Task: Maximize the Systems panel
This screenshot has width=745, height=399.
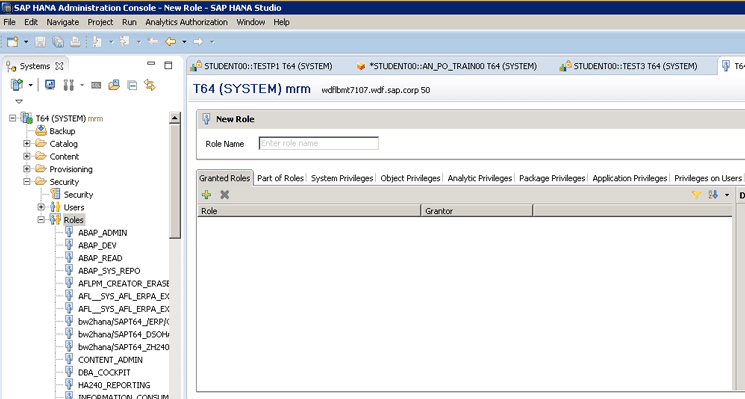Action: point(168,65)
